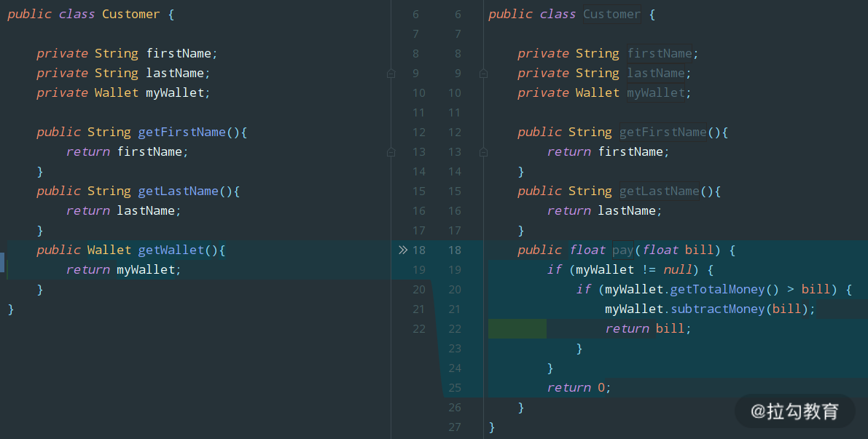Click line number 24 in the gutter
This screenshot has width=868, height=439.
[455, 368]
